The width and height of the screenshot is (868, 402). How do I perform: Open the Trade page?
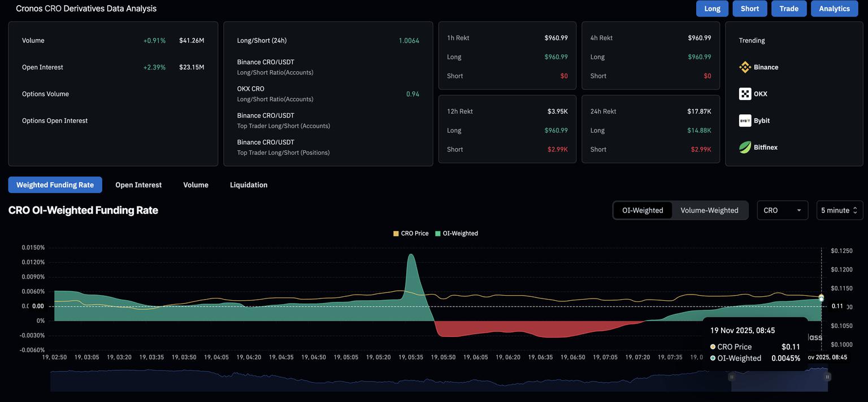pos(788,8)
